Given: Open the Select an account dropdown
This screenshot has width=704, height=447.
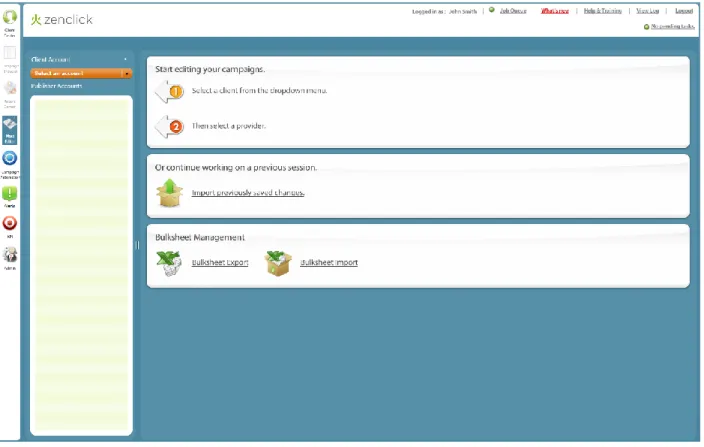Looking at the screenshot, I should pos(81,73).
